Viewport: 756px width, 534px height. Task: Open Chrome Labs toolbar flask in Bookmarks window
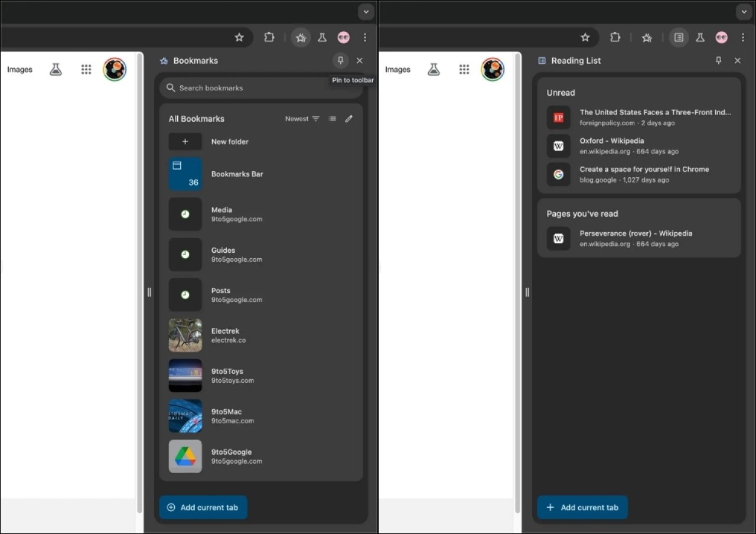tap(322, 37)
